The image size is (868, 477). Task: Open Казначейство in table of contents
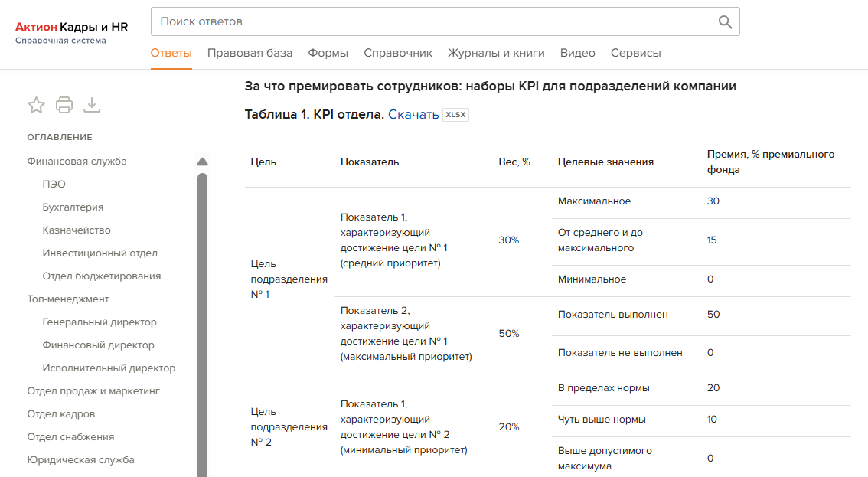(77, 230)
